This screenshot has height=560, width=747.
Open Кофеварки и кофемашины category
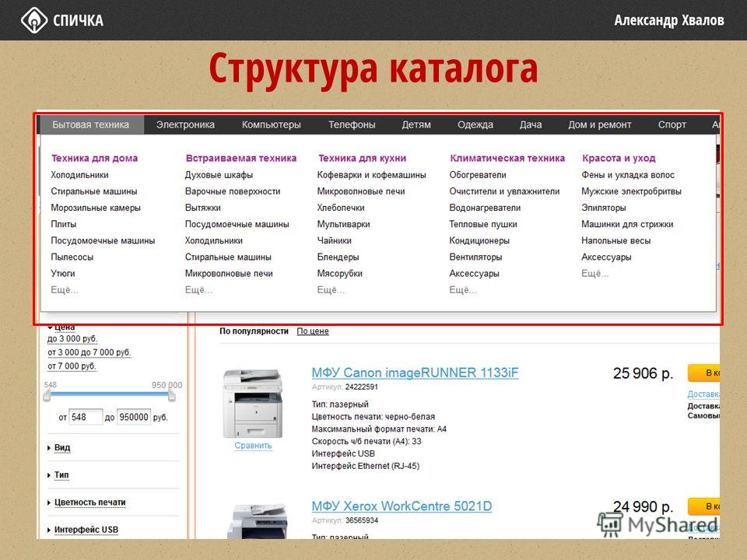(372, 175)
